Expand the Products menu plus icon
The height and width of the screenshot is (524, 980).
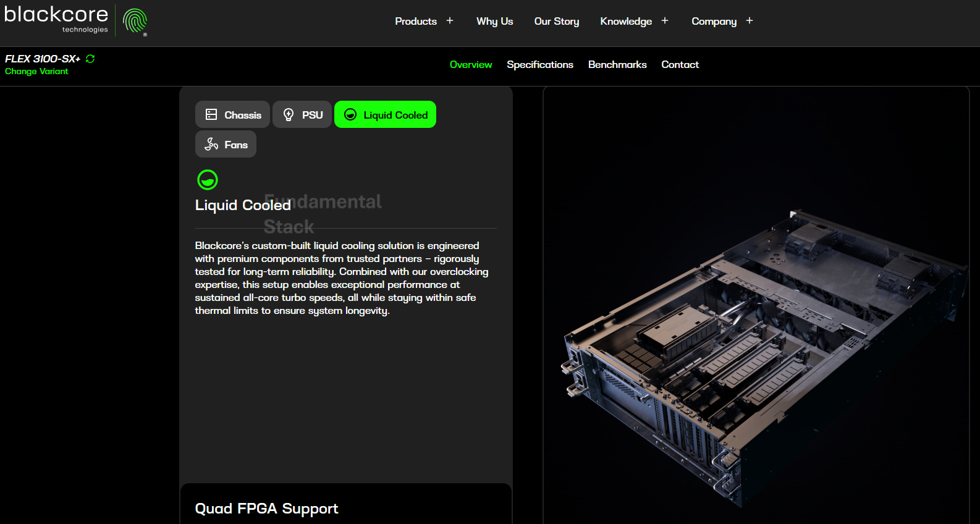point(450,20)
